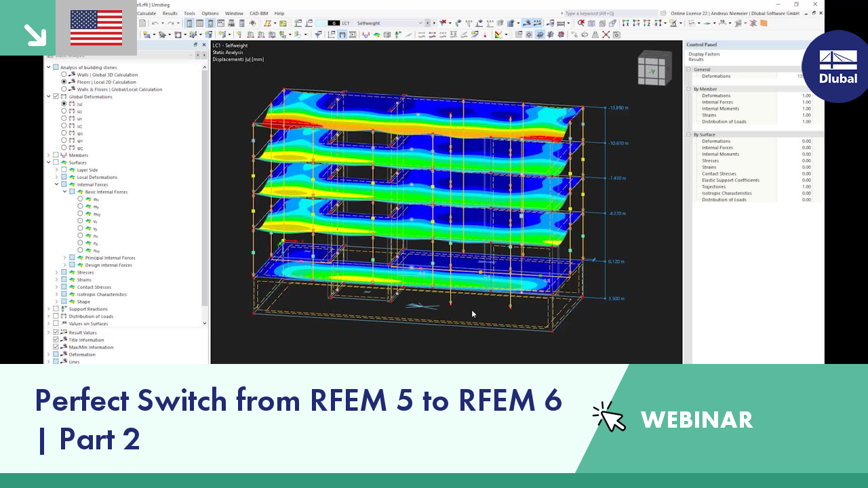Screen dimensions: 868x488
Task: Select the Members results icon in navigator
Action: [x=64, y=155]
